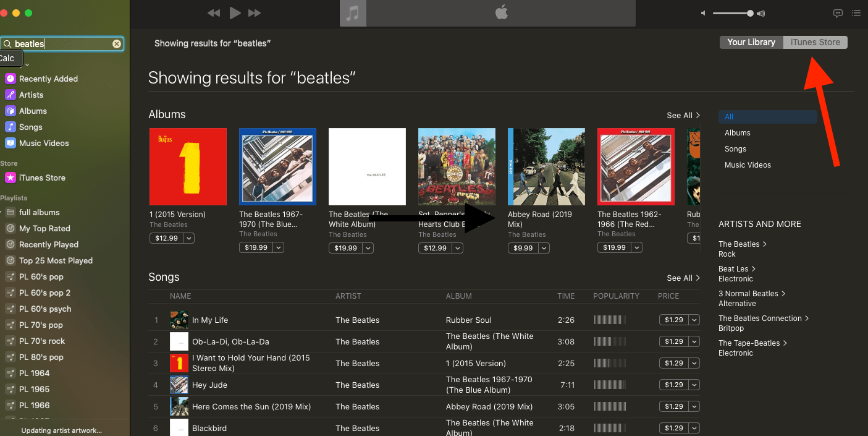The height and width of the screenshot is (436, 868).
Task: Open price dropdown for Abbey Road album
Action: click(x=544, y=248)
